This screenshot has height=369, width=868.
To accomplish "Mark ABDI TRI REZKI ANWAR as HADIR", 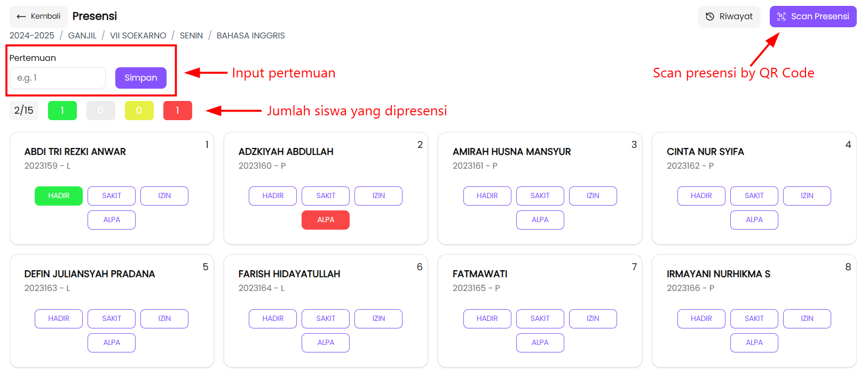I will [58, 195].
